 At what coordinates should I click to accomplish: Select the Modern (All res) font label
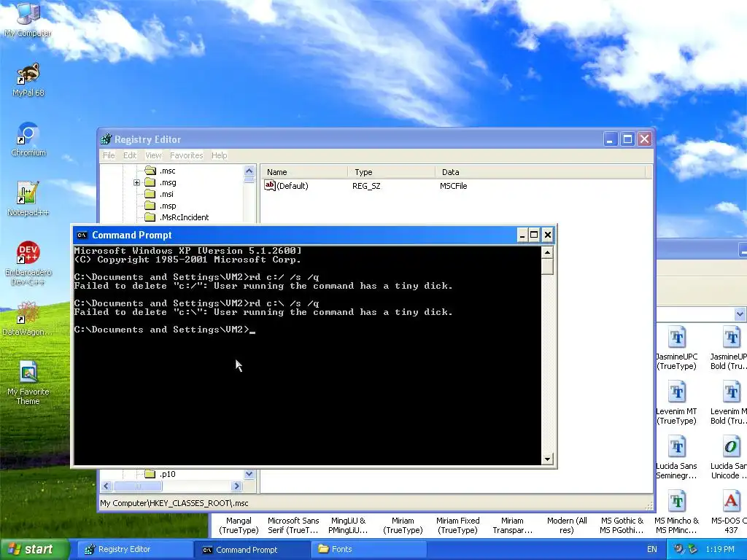567,525
